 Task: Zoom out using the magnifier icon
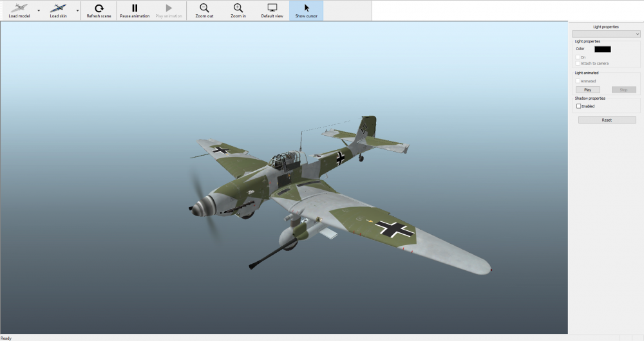(x=204, y=8)
